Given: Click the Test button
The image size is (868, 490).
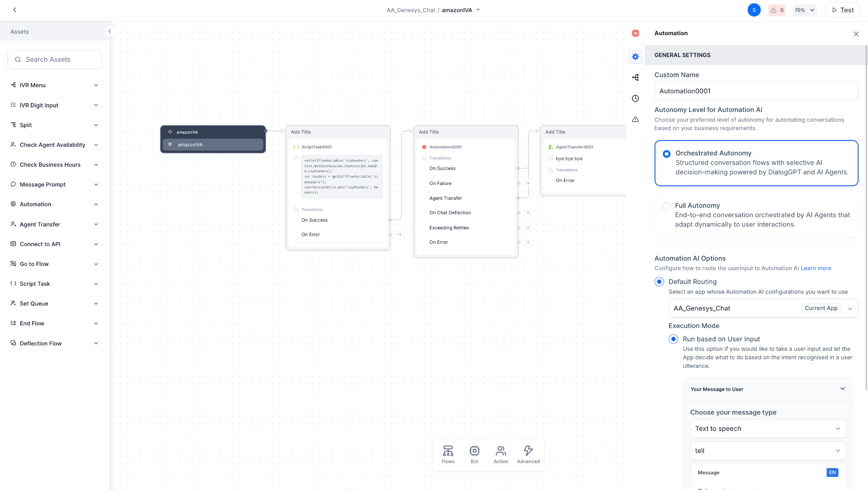Looking at the screenshot, I should click(842, 10).
